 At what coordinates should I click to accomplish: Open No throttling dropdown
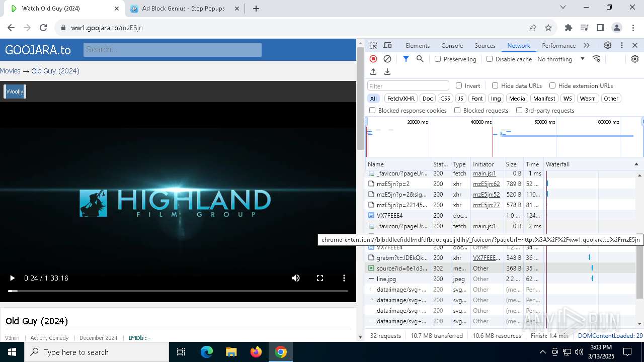tap(560, 59)
